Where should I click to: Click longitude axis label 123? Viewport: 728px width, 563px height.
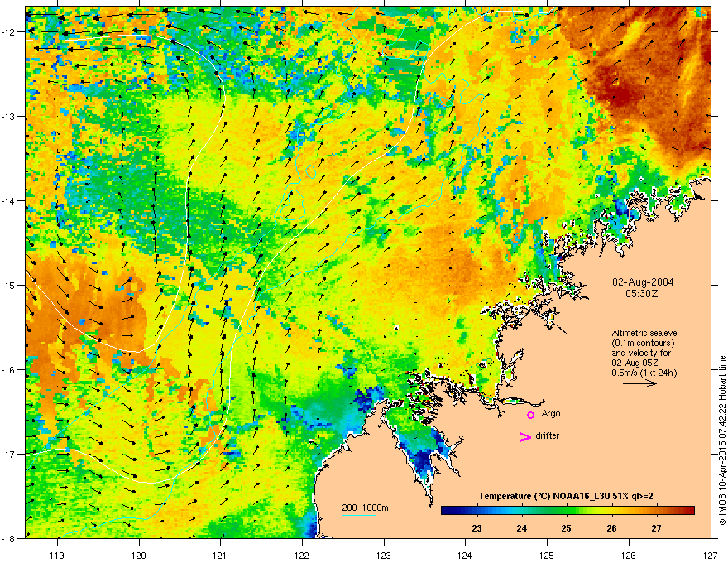384,555
